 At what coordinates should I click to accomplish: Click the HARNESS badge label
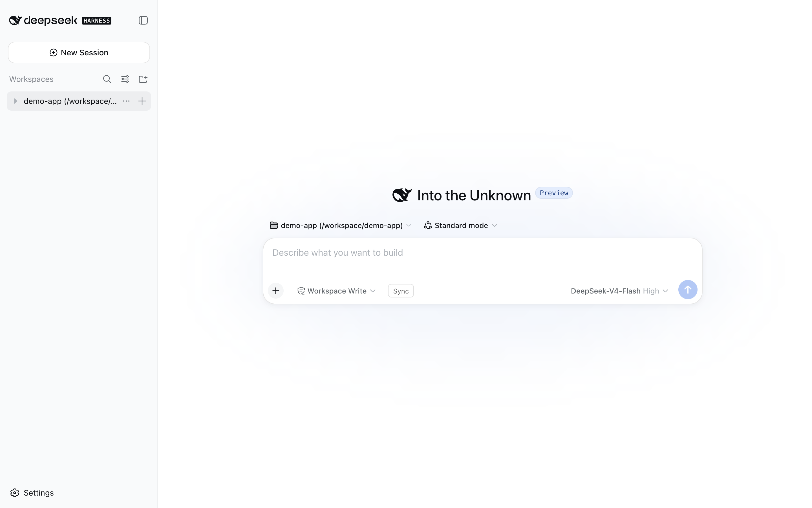pyautogui.click(x=97, y=21)
